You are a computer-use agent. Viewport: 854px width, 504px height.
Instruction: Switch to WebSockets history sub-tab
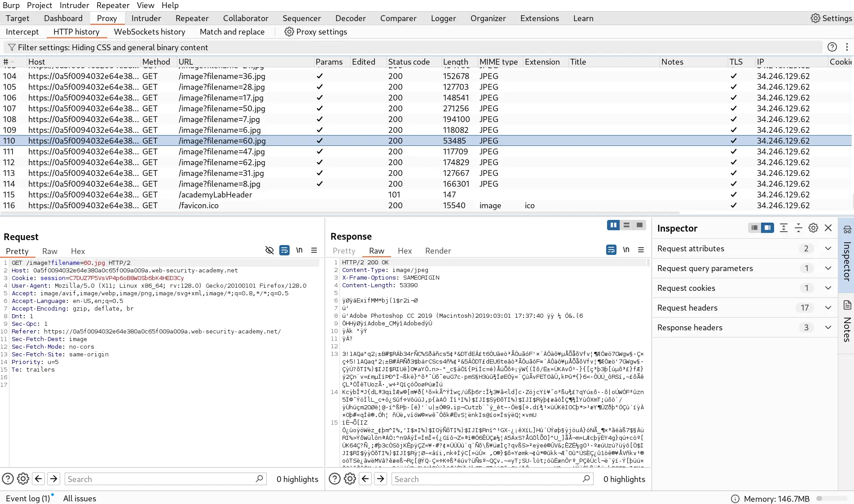pyautogui.click(x=150, y=32)
